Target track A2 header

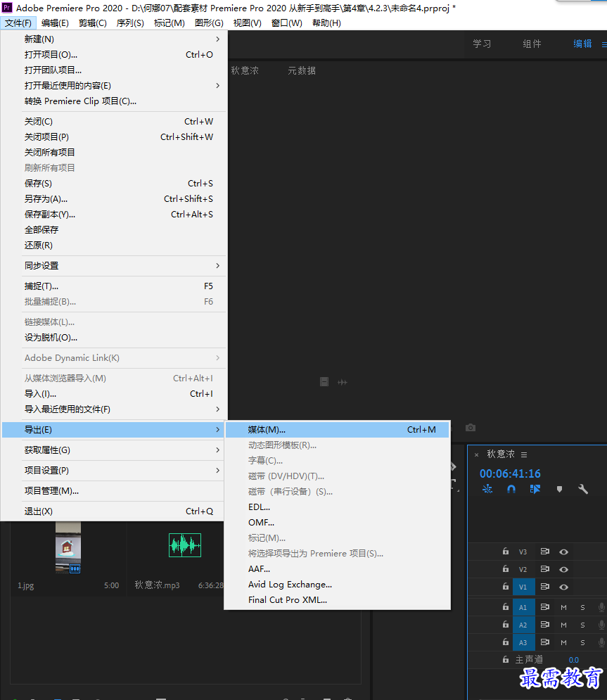pyautogui.click(x=523, y=625)
